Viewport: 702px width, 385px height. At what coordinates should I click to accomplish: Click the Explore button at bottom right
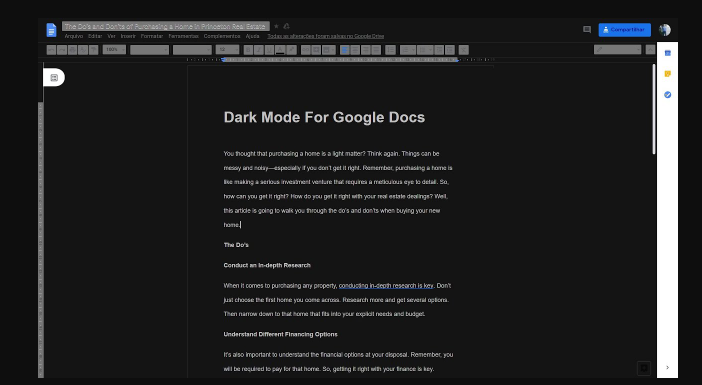644,368
